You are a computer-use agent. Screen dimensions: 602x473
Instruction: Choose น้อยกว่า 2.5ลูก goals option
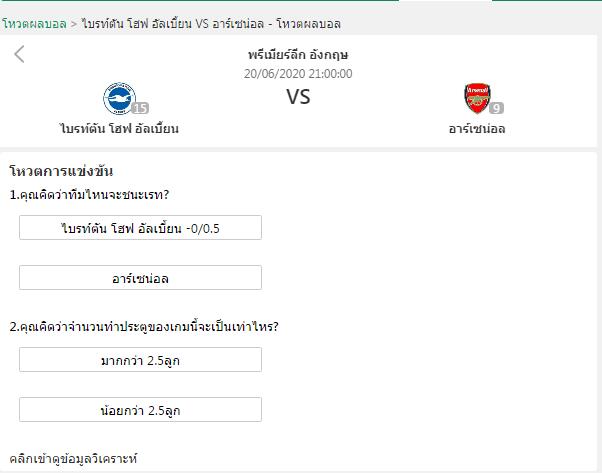pyautogui.click(x=140, y=410)
